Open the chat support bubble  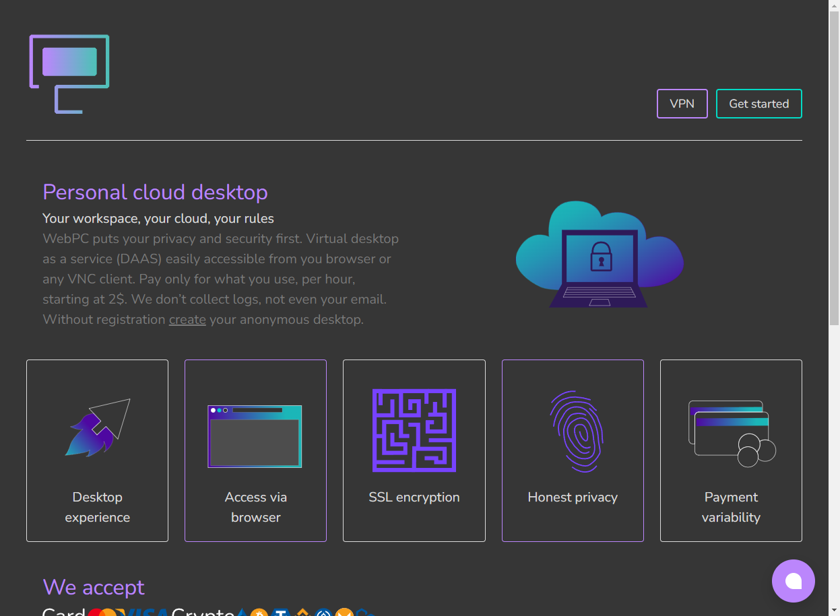(793, 580)
